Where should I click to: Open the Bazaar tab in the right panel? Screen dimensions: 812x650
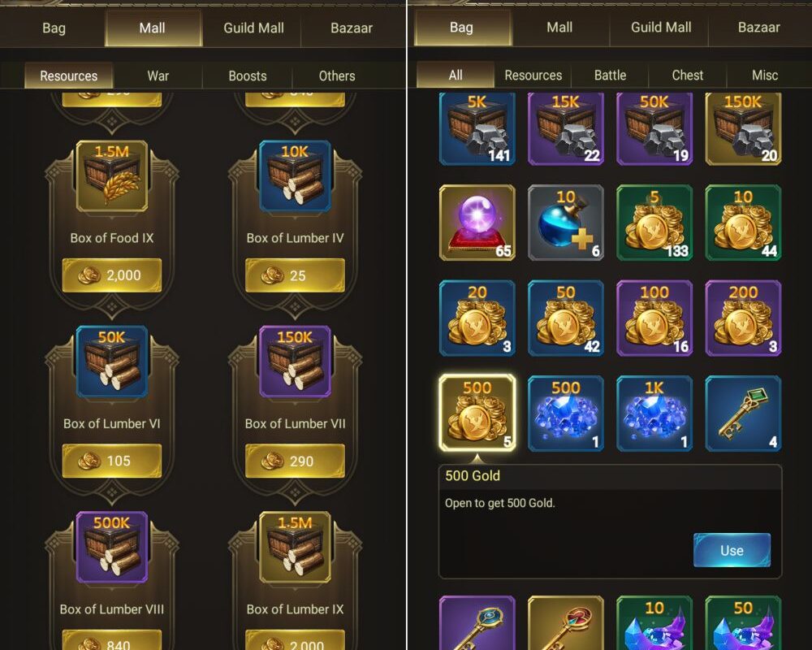tap(758, 28)
